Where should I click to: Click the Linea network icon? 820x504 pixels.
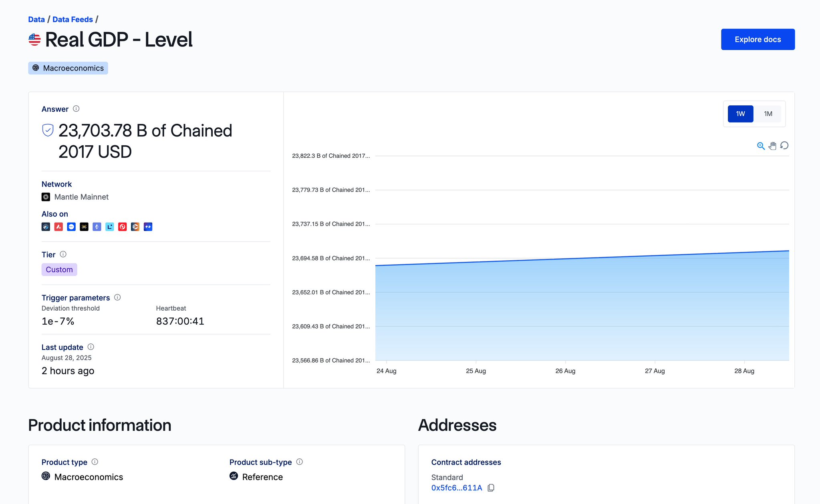pyautogui.click(x=110, y=227)
